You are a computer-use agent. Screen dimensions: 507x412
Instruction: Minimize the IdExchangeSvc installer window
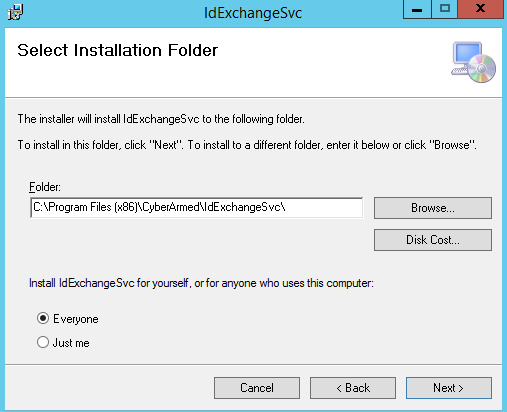pyautogui.click(x=417, y=10)
